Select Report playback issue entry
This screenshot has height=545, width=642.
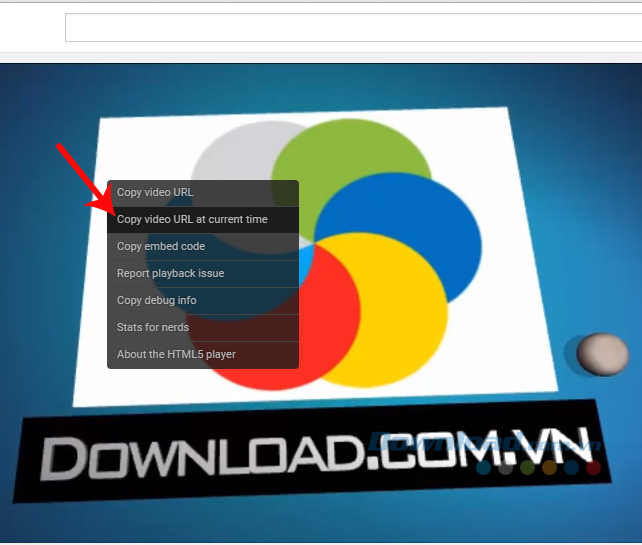click(203, 274)
